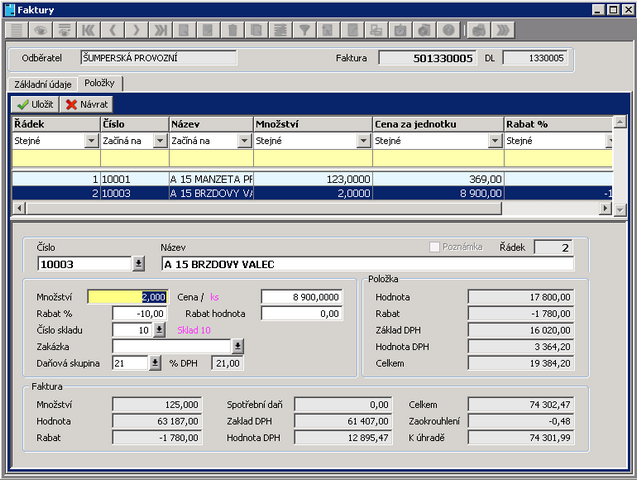The image size is (637, 480).
Task: Toggle the Poznámka checkbox
Action: pos(434,246)
